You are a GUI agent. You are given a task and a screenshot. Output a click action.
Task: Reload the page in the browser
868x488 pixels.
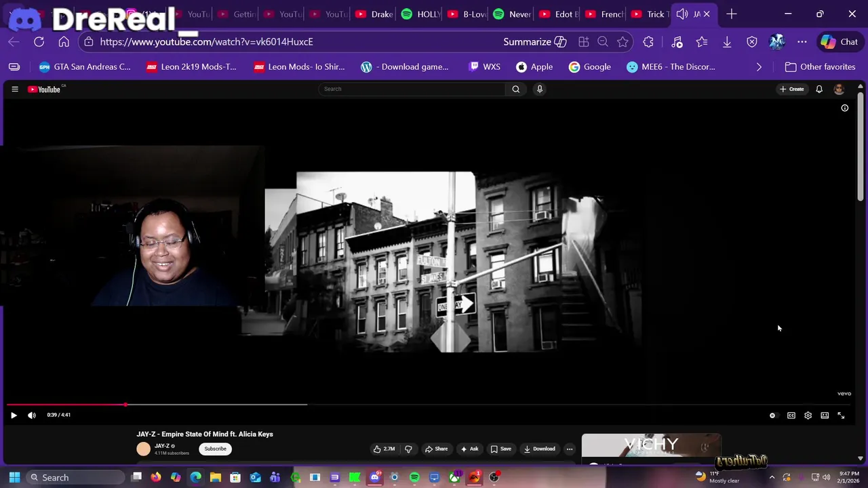tap(39, 42)
